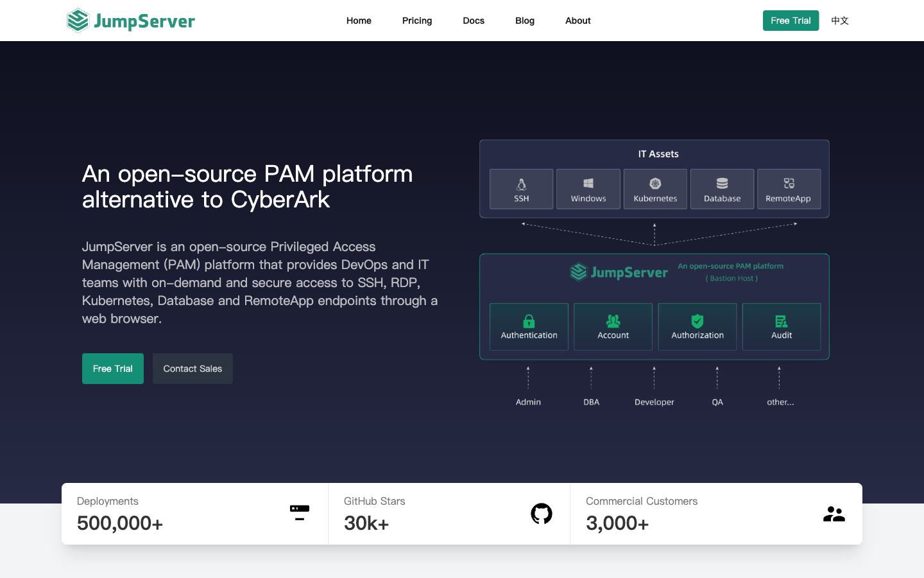Click the Authentication lock icon

coord(529,321)
